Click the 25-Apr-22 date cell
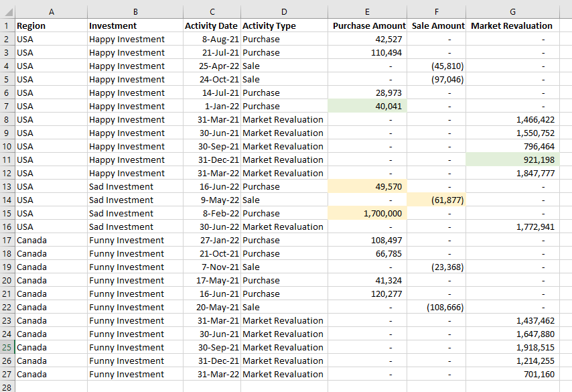The height and width of the screenshot is (392, 572). tap(212, 66)
